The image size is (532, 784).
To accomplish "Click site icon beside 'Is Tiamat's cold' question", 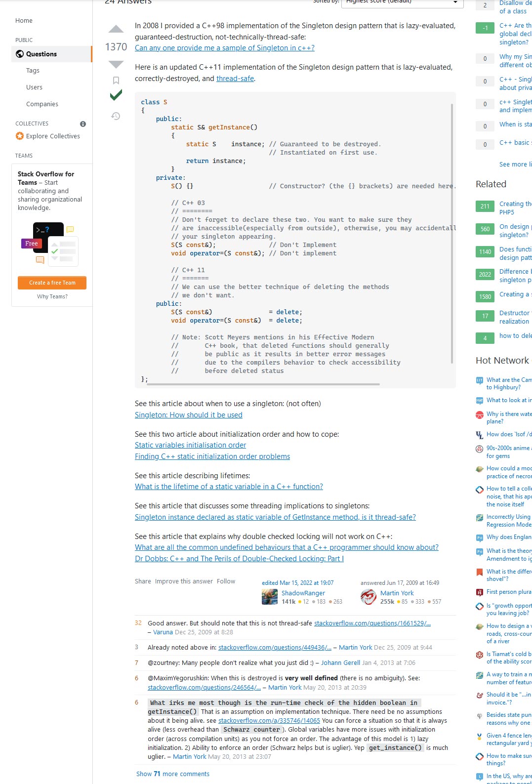I will pyautogui.click(x=479, y=655).
